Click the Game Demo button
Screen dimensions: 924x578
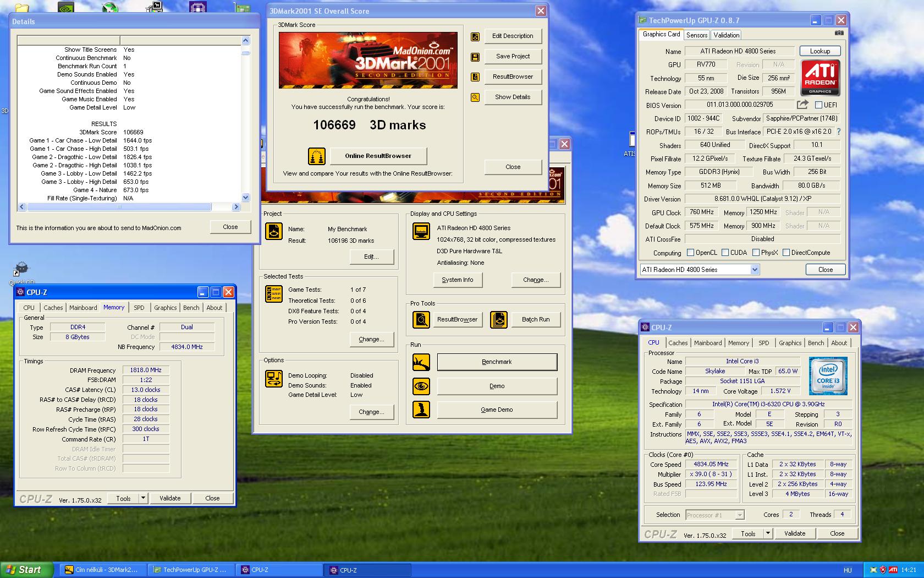pos(497,410)
